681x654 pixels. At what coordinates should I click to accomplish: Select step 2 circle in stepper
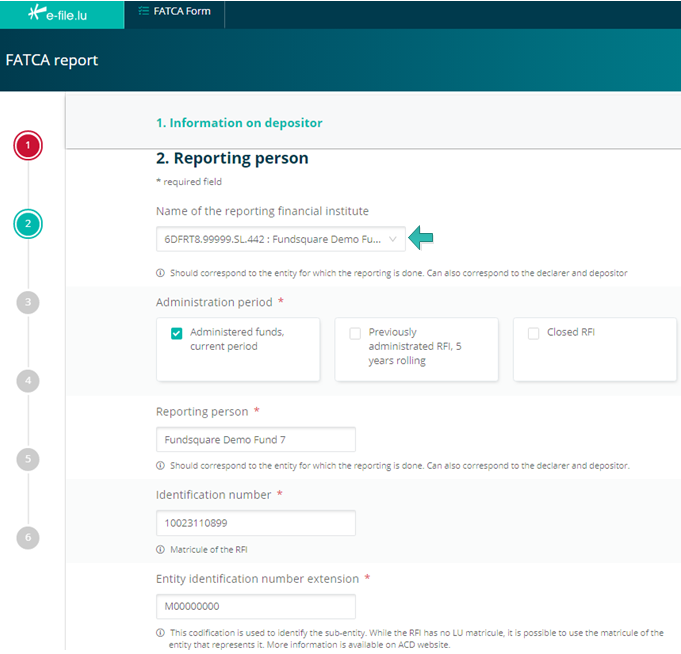[x=28, y=224]
